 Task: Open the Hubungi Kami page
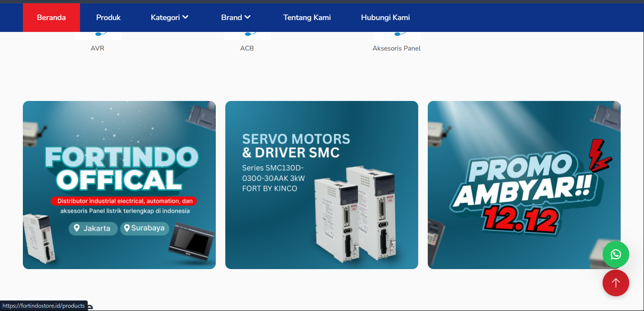385,18
